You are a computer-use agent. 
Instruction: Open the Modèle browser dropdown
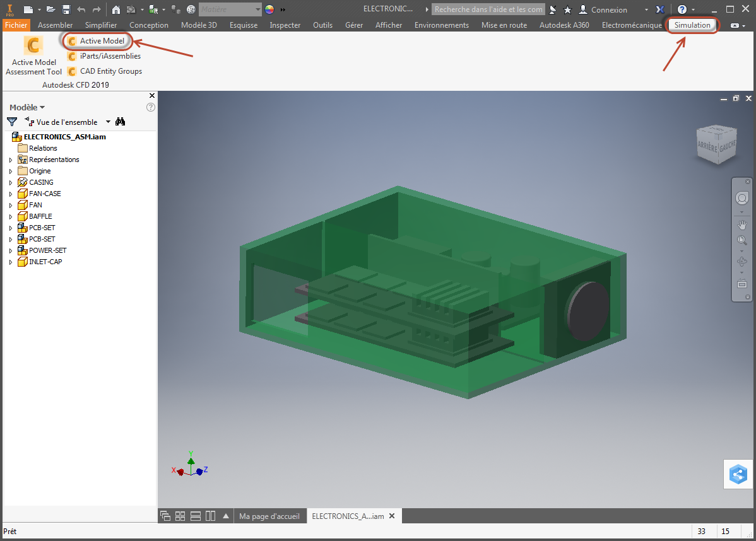27,107
